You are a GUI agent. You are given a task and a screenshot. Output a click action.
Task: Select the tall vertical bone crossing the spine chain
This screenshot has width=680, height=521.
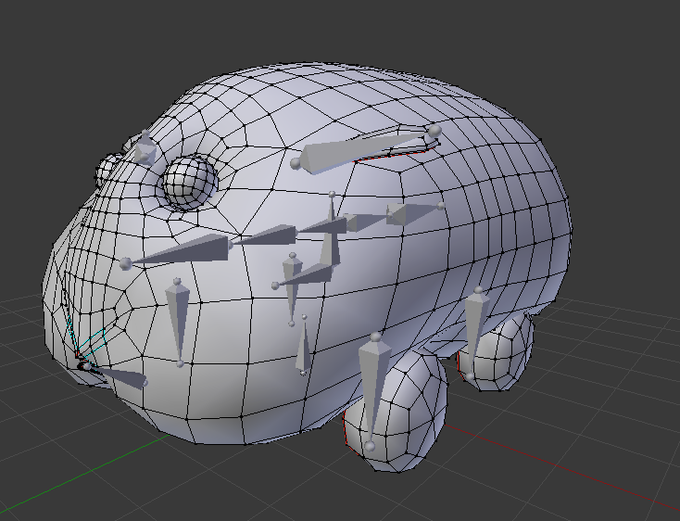332,230
